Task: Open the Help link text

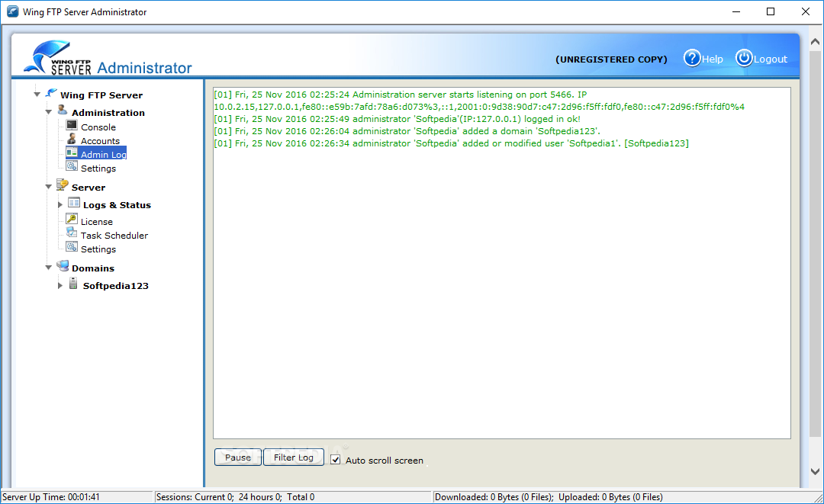Action: coord(713,59)
